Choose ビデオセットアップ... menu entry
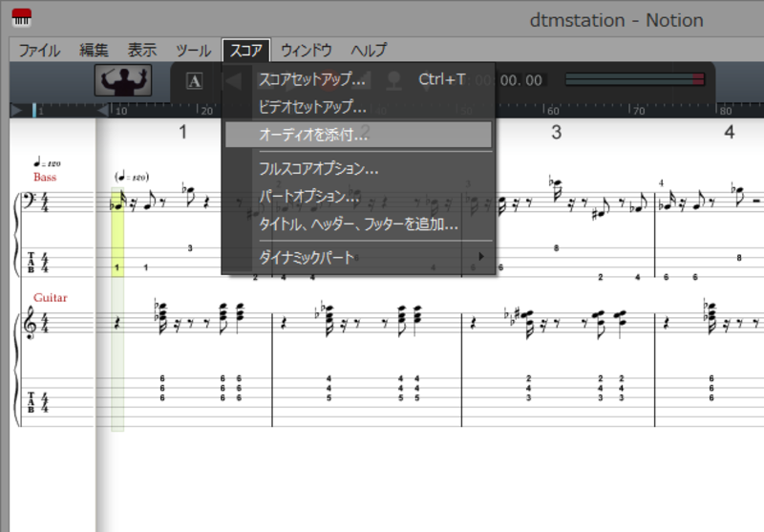764x532 pixels. pyautogui.click(x=358, y=107)
